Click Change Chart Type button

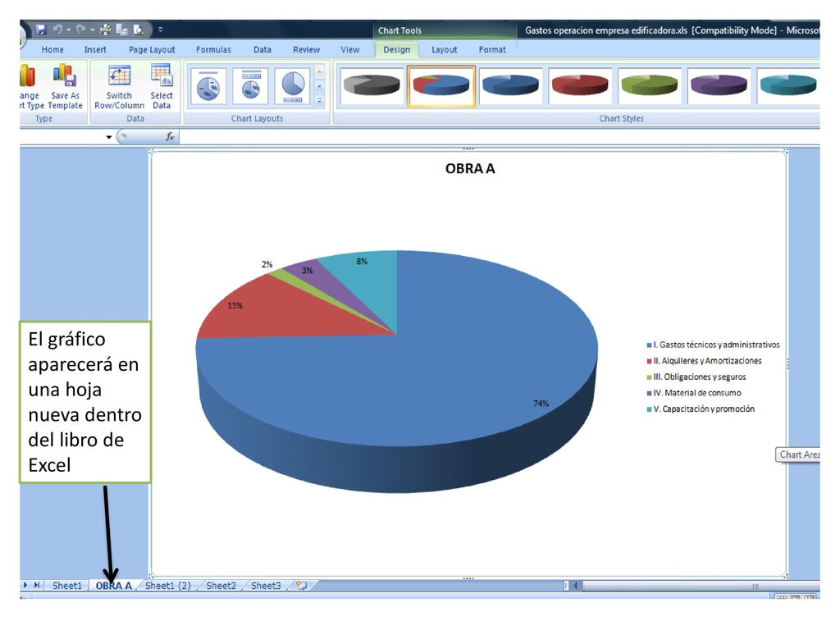point(32,85)
